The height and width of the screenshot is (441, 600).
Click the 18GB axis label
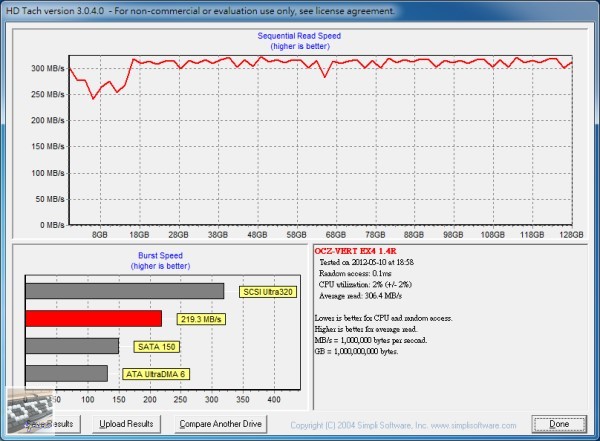click(x=139, y=235)
